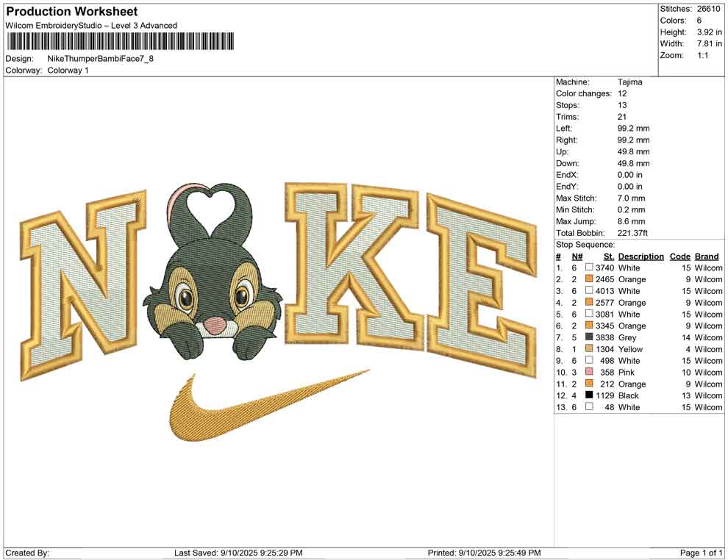This screenshot has width=728, height=560.
Task: Click design name 'NikeThumperBambiFace7_8'
Action: (100, 59)
